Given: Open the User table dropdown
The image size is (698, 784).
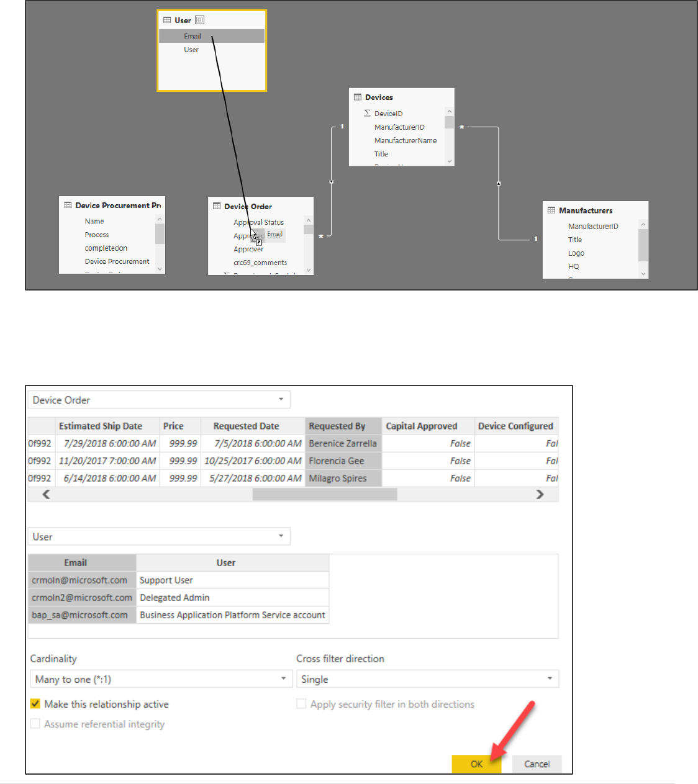Looking at the screenshot, I should point(159,536).
